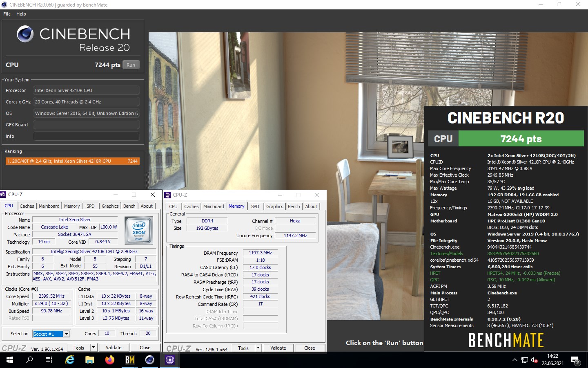Open Caches tab in Memory CPU-Z window

coord(192,206)
